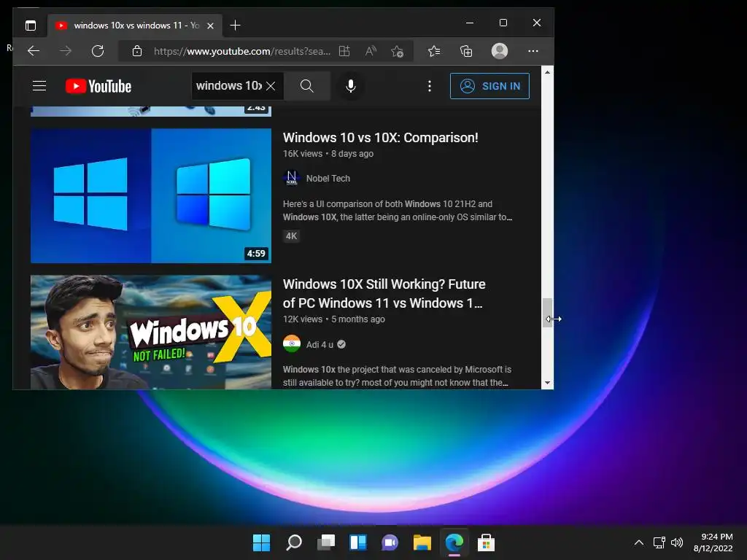Open File Explorer from the taskbar
747x560 pixels.
(422, 542)
